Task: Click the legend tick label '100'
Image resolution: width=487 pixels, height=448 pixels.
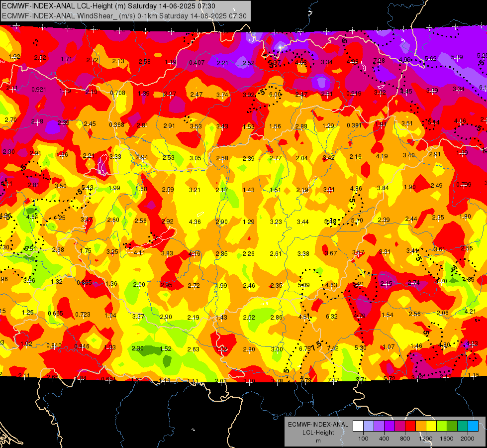Action: pyautogui.click(x=363, y=439)
